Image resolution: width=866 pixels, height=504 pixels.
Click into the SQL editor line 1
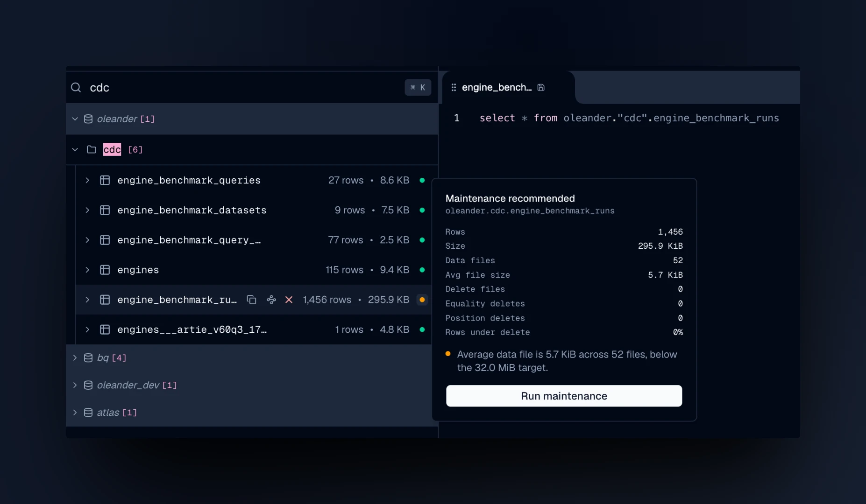pyautogui.click(x=629, y=118)
